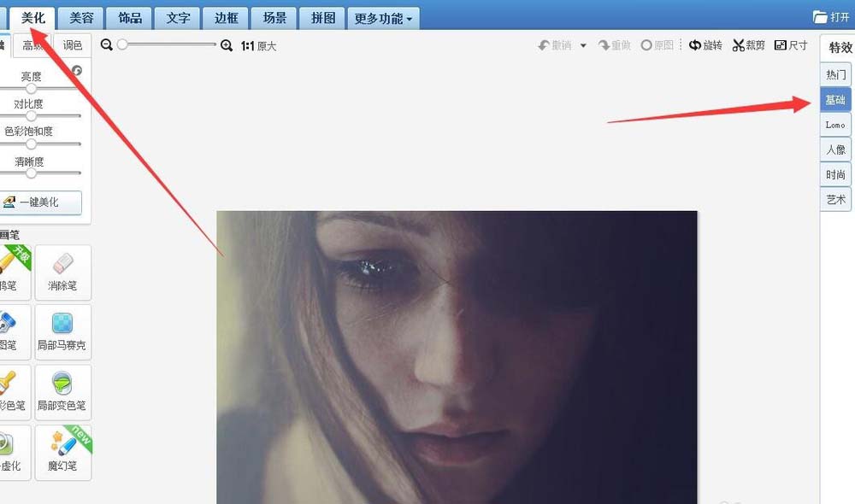Open the undo history dropdown arrow
Image resolution: width=855 pixels, height=504 pixels.
(x=583, y=46)
